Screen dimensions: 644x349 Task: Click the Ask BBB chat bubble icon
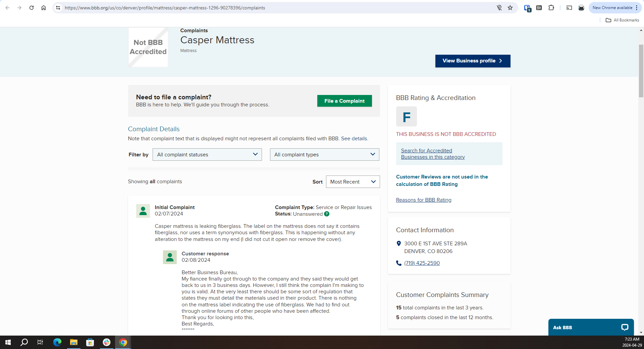click(625, 327)
